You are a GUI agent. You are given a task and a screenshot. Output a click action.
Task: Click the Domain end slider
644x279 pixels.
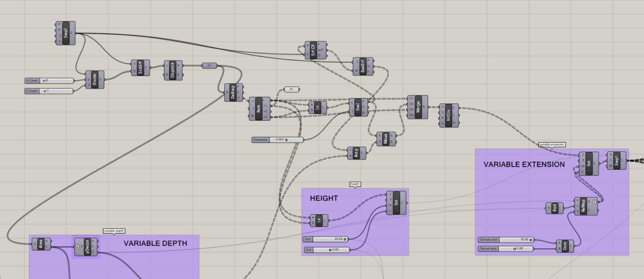click(515, 249)
